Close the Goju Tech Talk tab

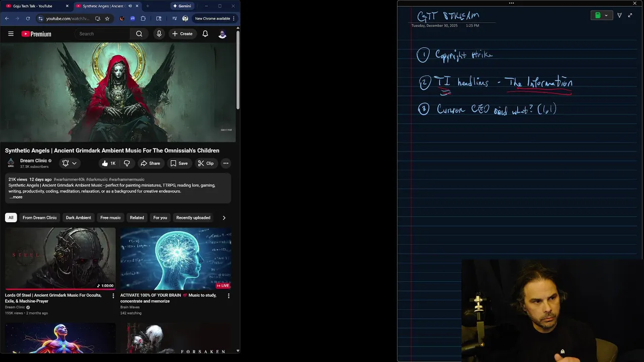67,6
